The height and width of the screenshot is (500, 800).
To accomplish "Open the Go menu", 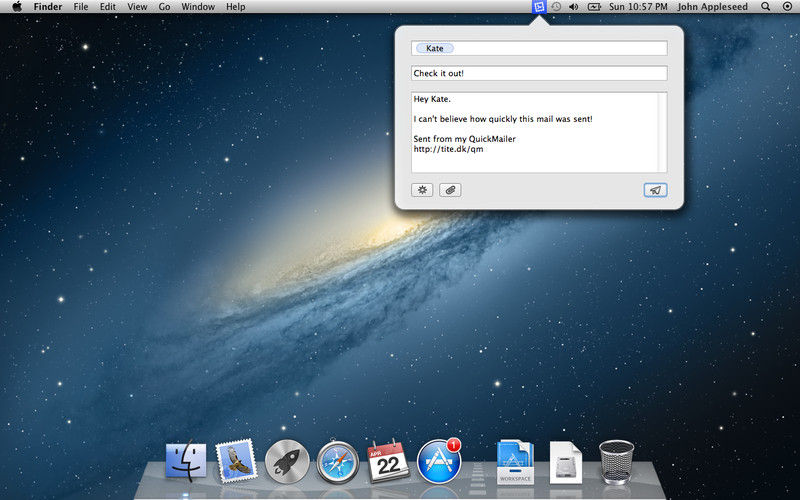I will (x=164, y=7).
